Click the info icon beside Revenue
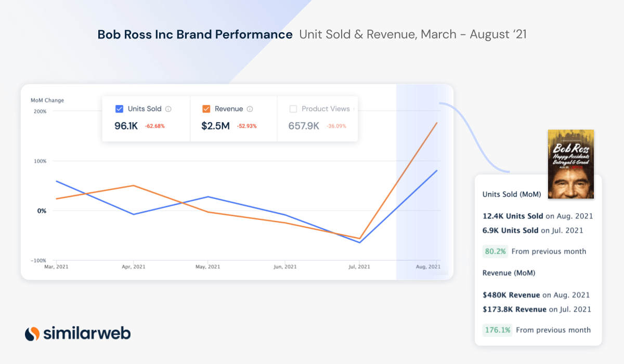The image size is (624, 364). pos(250,109)
